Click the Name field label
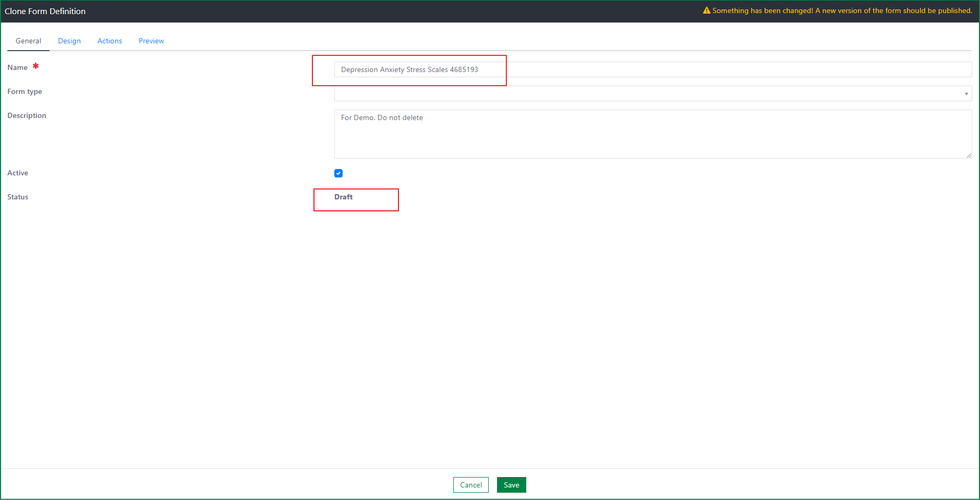980x500 pixels. point(17,67)
